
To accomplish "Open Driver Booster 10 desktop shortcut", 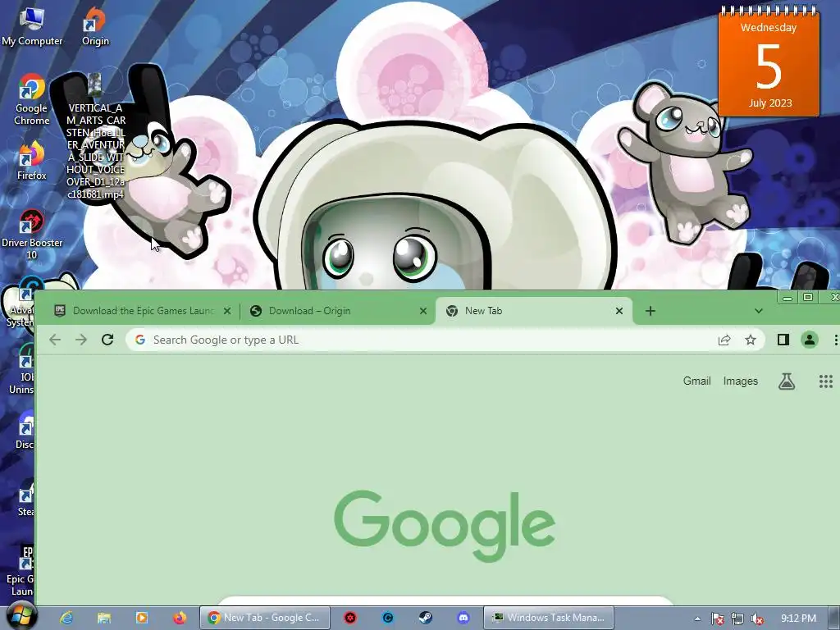I will coord(32,234).
